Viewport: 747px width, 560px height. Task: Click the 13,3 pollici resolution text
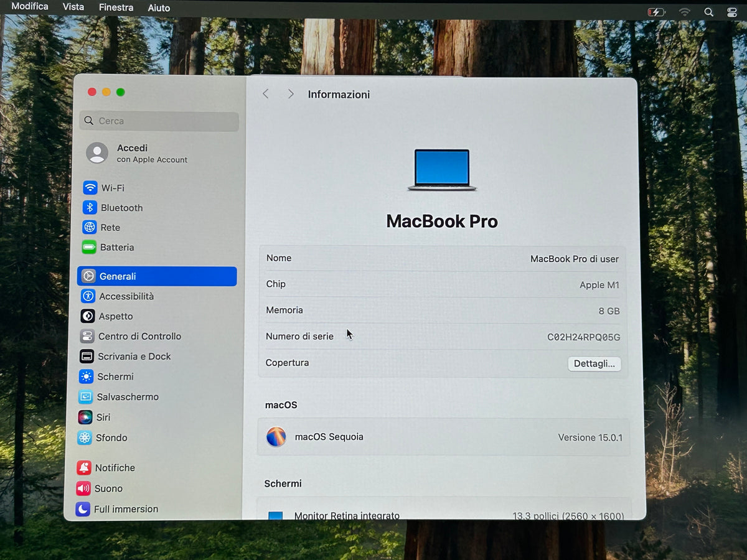568,516
